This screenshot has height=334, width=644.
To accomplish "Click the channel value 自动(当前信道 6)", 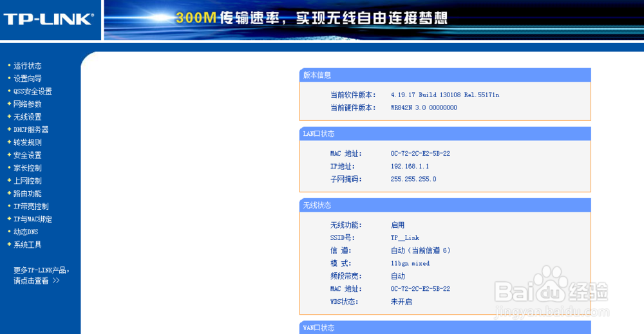I will pos(421,250).
